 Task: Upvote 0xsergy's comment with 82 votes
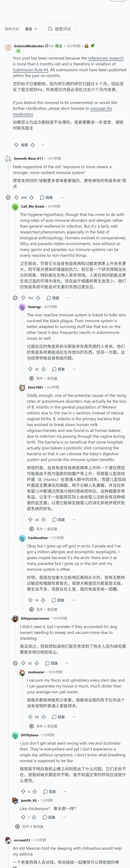pos(30,369)
